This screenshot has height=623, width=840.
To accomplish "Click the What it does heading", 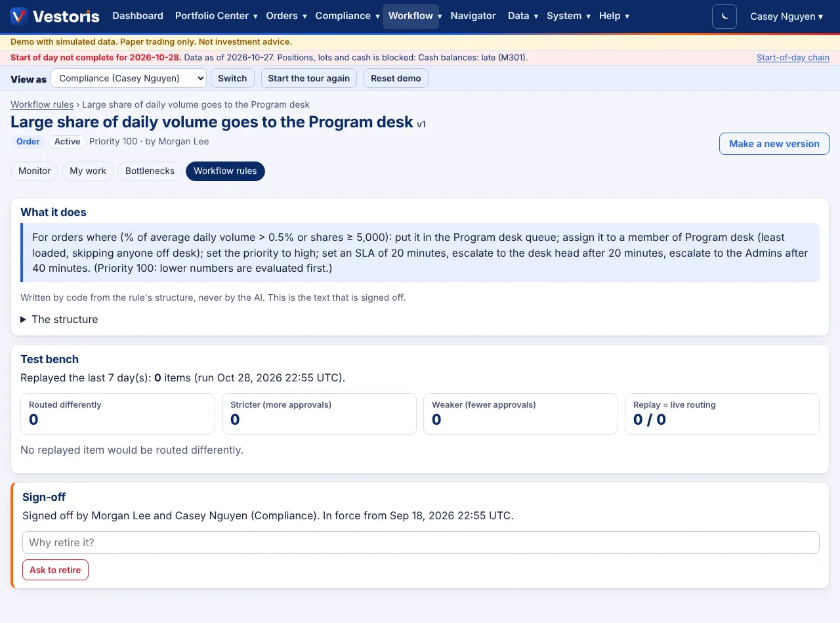I will point(53,212).
